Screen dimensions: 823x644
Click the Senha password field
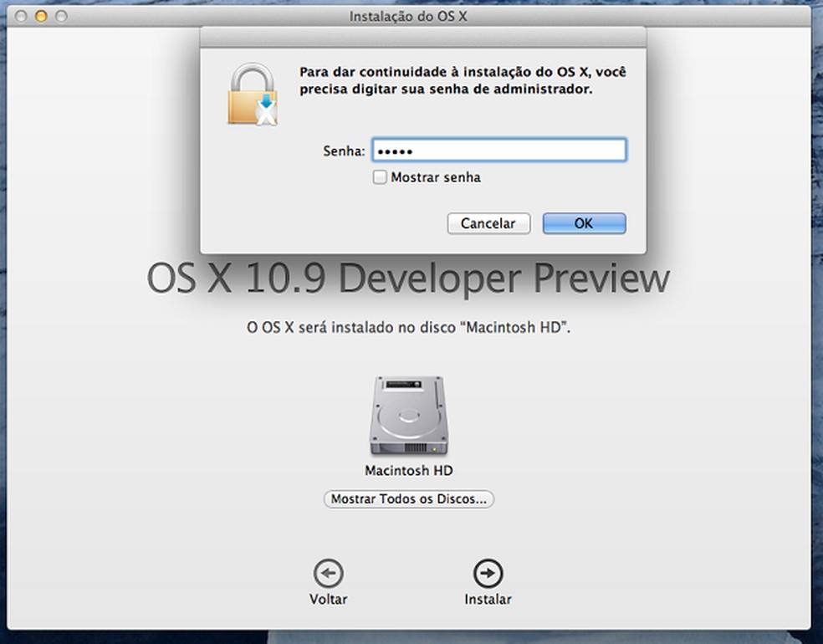pyautogui.click(x=499, y=150)
